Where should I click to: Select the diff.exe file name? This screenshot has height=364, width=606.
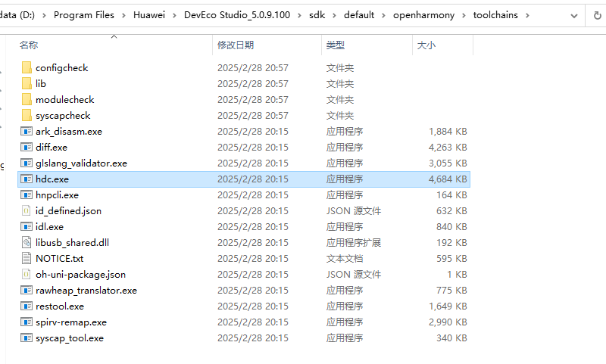click(x=52, y=147)
